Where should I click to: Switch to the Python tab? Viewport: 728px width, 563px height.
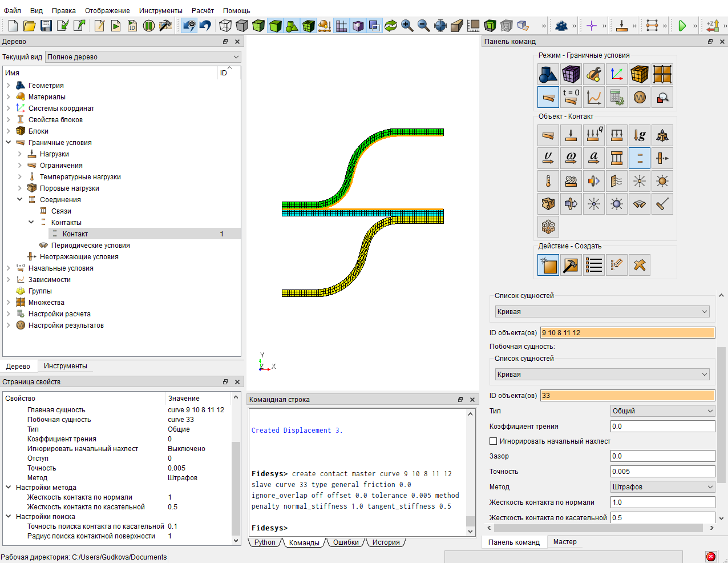point(265,542)
